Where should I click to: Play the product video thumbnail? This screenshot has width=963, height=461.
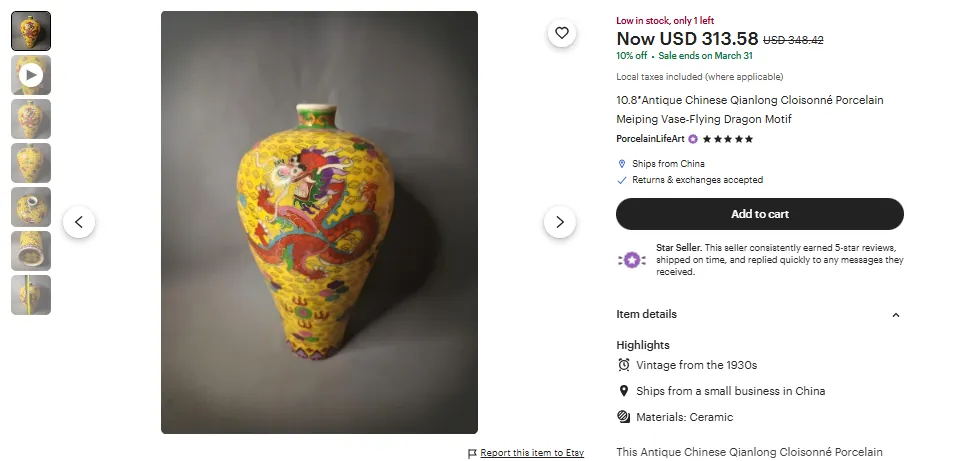(31, 75)
